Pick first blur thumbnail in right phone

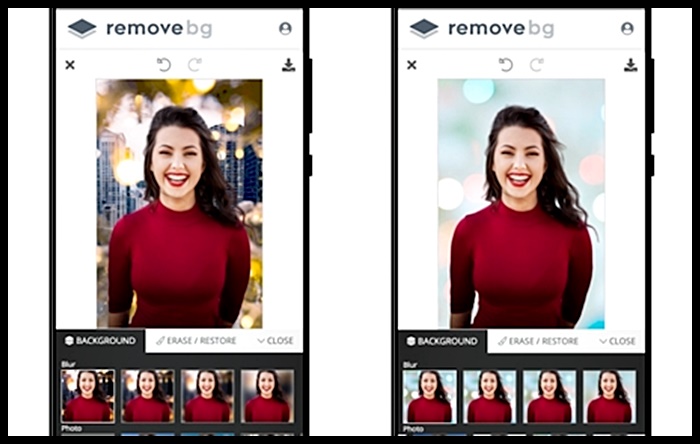click(430, 396)
